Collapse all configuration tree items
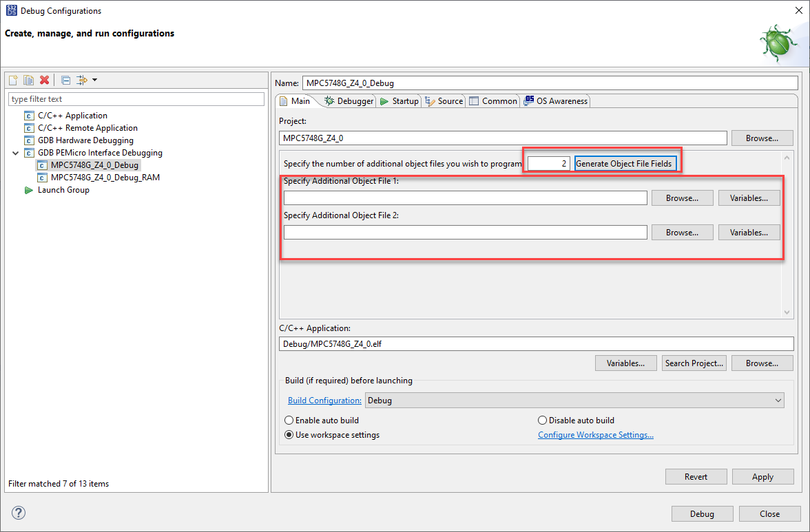This screenshot has height=532, width=810. coord(65,80)
